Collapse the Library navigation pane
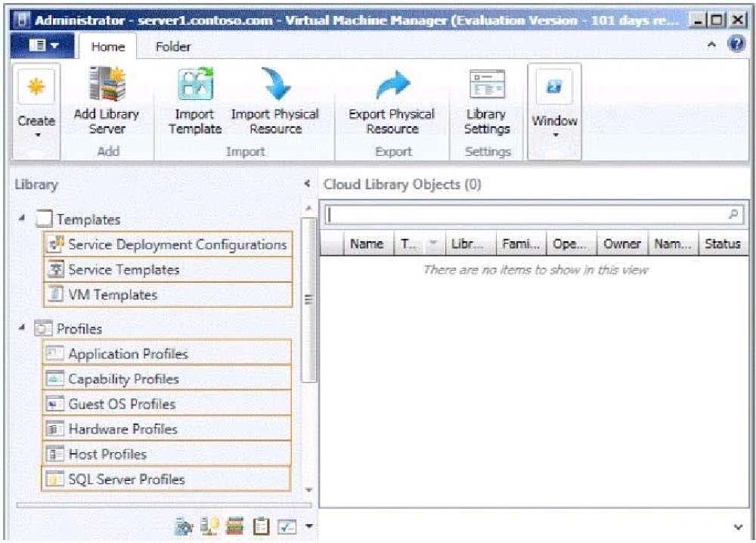The height and width of the screenshot is (543, 756). 307,183
